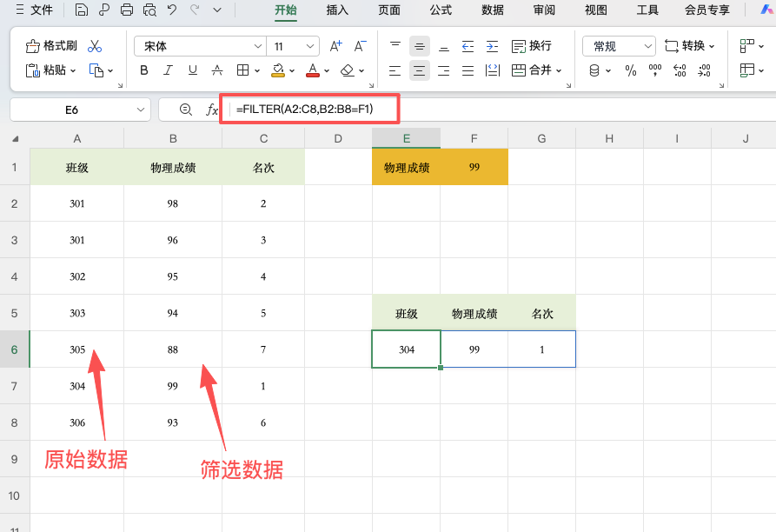The image size is (776, 532).
Task: Click the 换行 wrap text button
Action: tap(532, 44)
